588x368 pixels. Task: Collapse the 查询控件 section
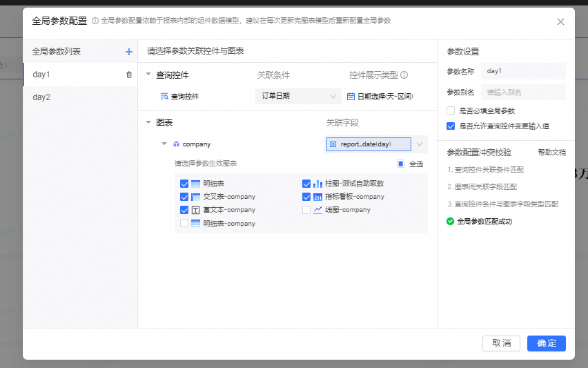click(x=148, y=75)
